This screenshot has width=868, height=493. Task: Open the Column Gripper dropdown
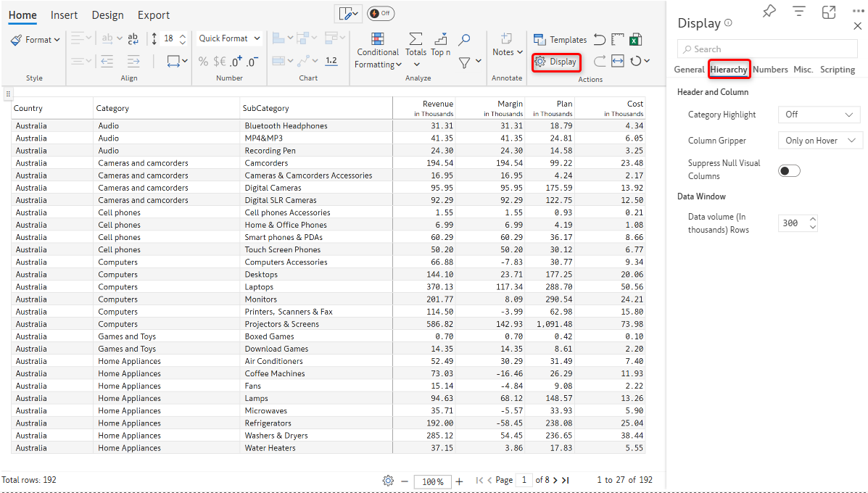(x=818, y=141)
